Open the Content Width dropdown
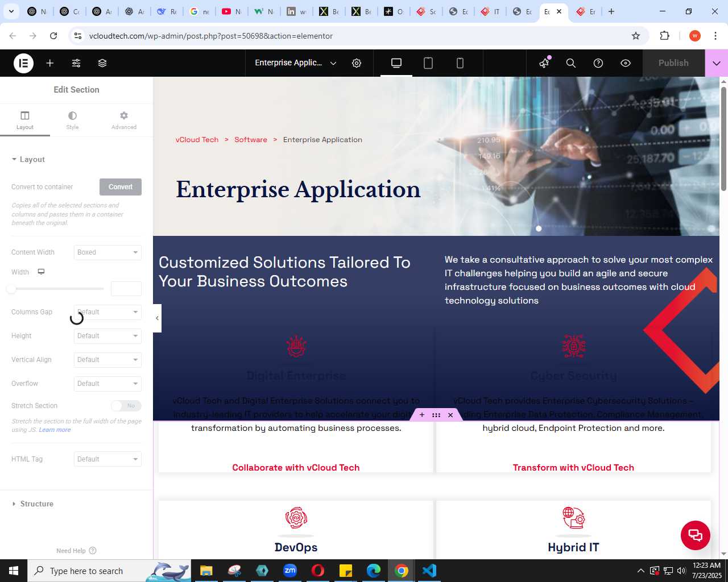The width and height of the screenshot is (728, 582). (107, 252)
